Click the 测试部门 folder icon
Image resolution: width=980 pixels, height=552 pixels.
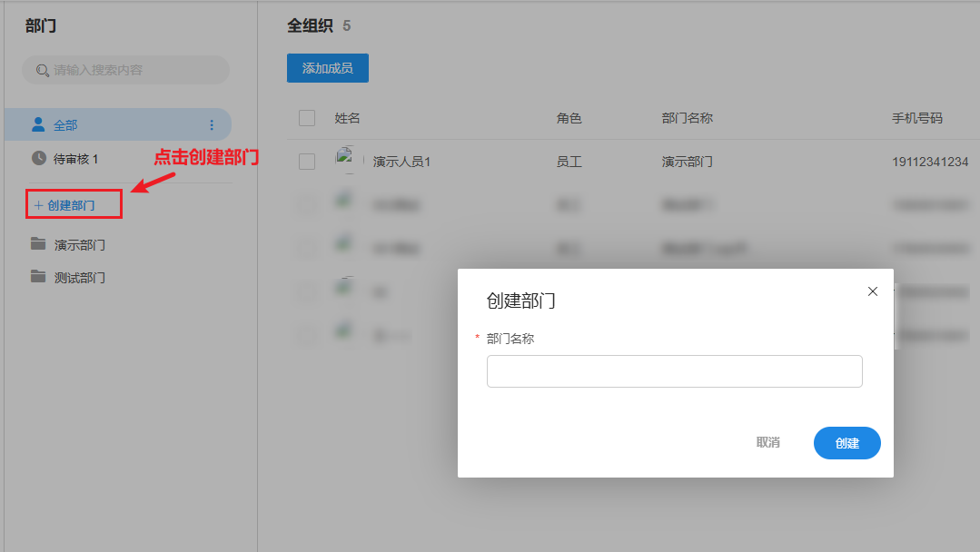pyautogui.click(x=38, y=277)
